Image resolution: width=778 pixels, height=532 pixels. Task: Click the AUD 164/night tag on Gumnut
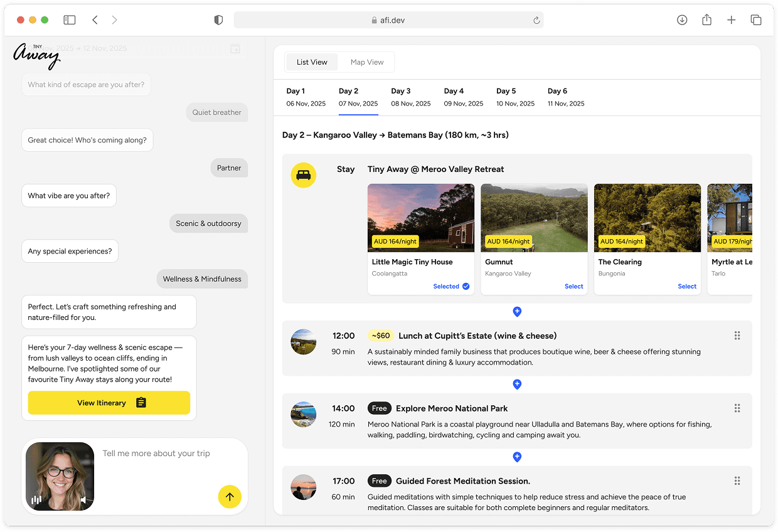tap(508, 241)
